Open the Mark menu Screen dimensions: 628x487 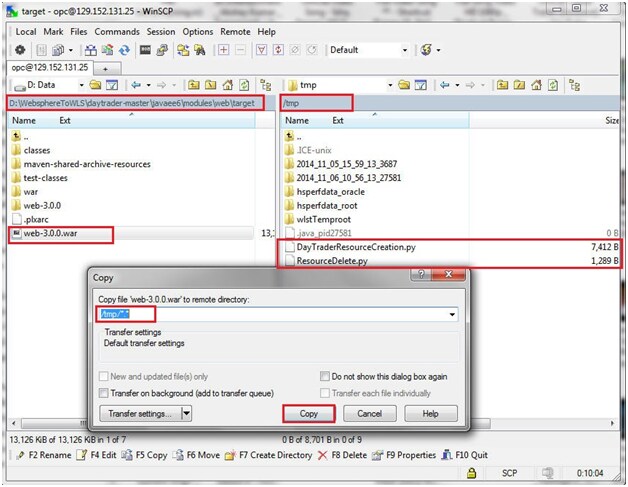tap(53, 32)
